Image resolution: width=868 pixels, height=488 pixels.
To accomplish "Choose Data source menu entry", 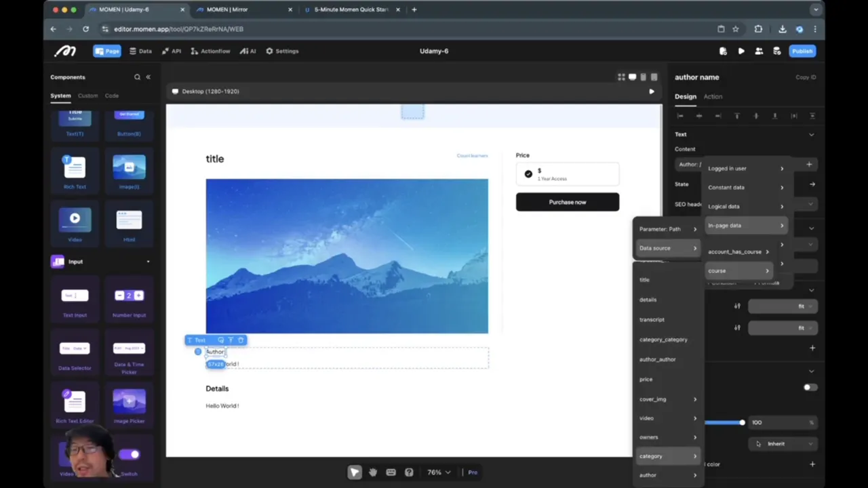I will (668, 248).
